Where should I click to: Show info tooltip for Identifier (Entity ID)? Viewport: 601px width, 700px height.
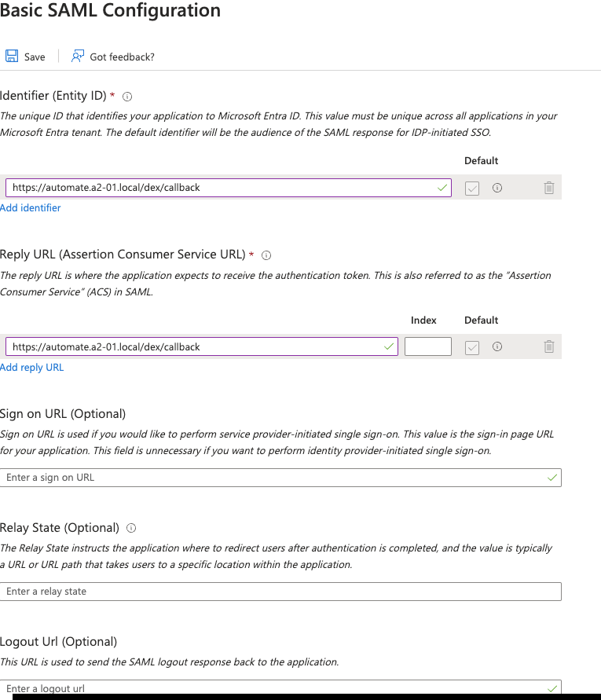coord(127,97)
